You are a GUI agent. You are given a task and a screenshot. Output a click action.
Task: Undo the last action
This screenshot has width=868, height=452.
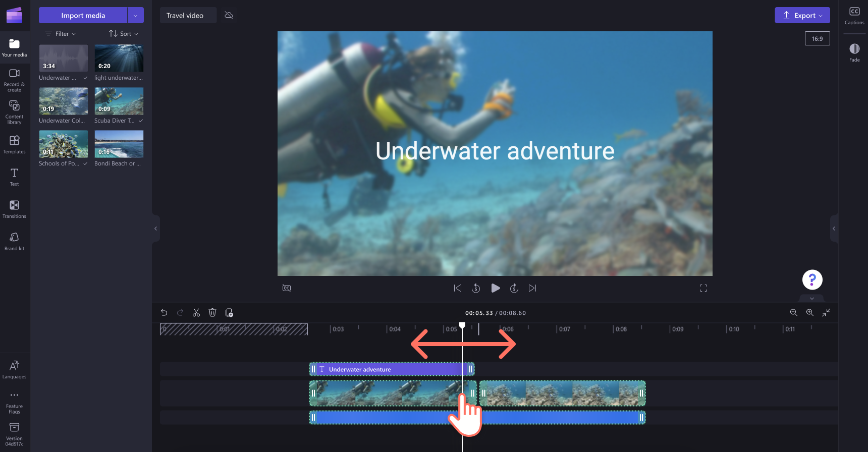[164, 313]
